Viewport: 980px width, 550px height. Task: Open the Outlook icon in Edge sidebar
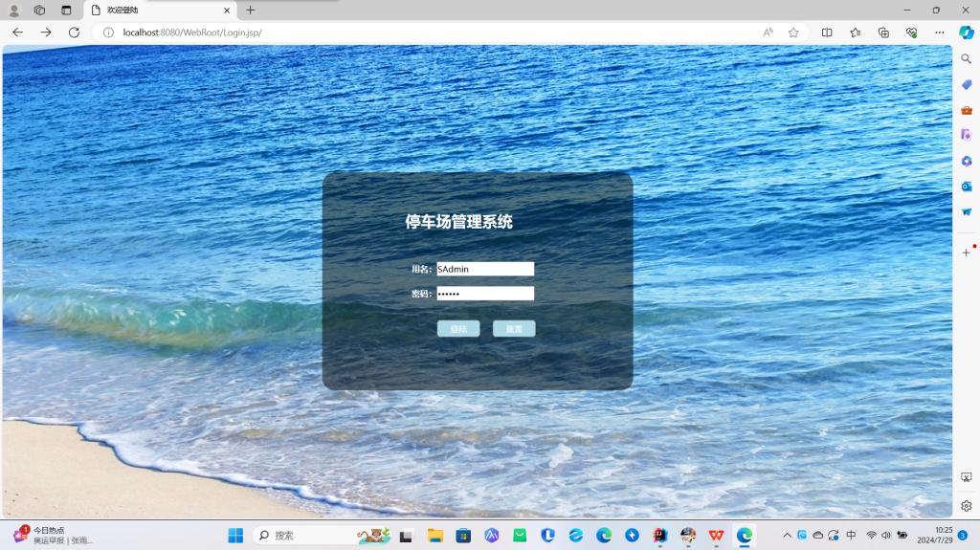(x=967, y=187)
